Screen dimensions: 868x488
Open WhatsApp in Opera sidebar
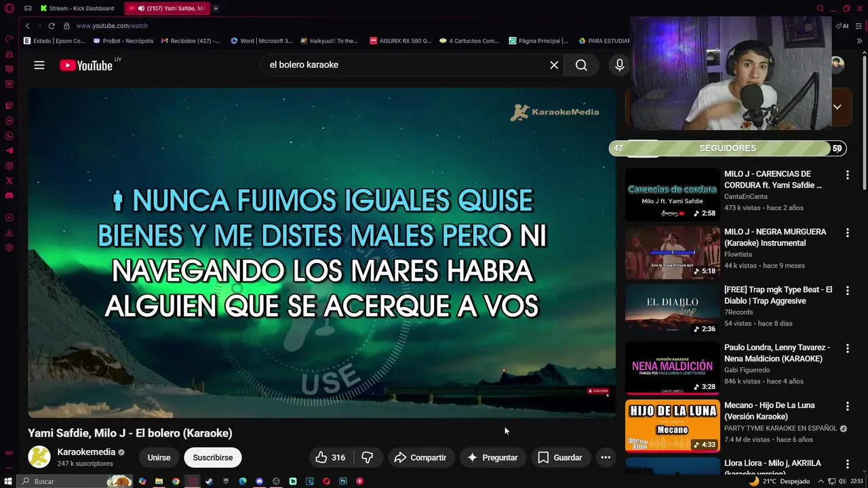coord(9,136)
